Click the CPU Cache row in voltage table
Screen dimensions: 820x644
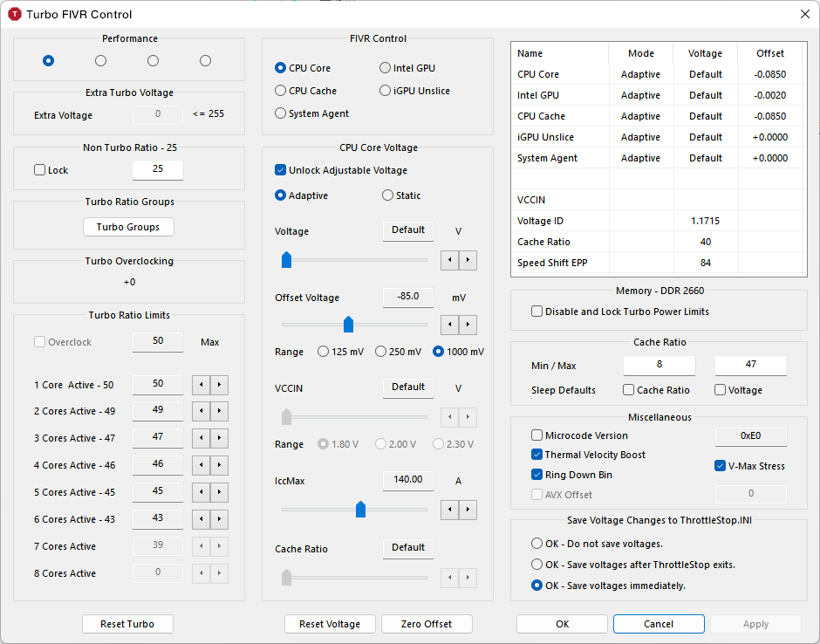[x=659, y=116]
